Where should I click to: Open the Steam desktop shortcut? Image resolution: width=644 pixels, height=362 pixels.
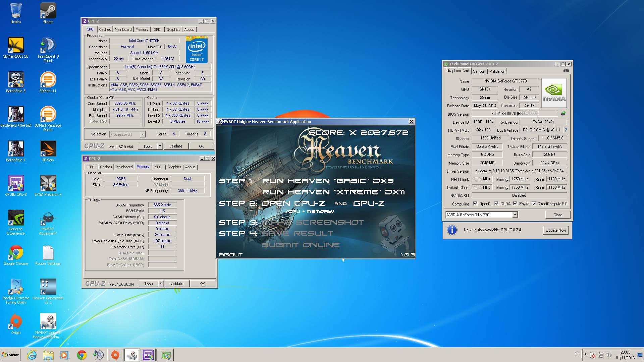48,13
